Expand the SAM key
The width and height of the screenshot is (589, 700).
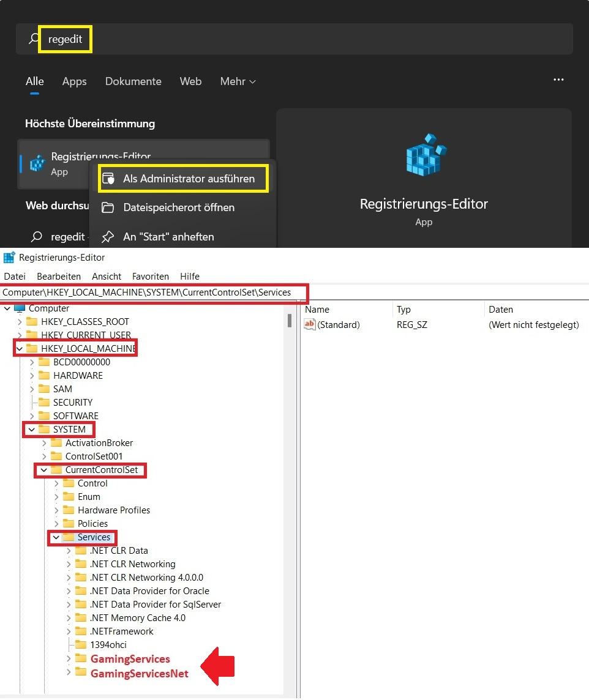[x=32, y=389]
